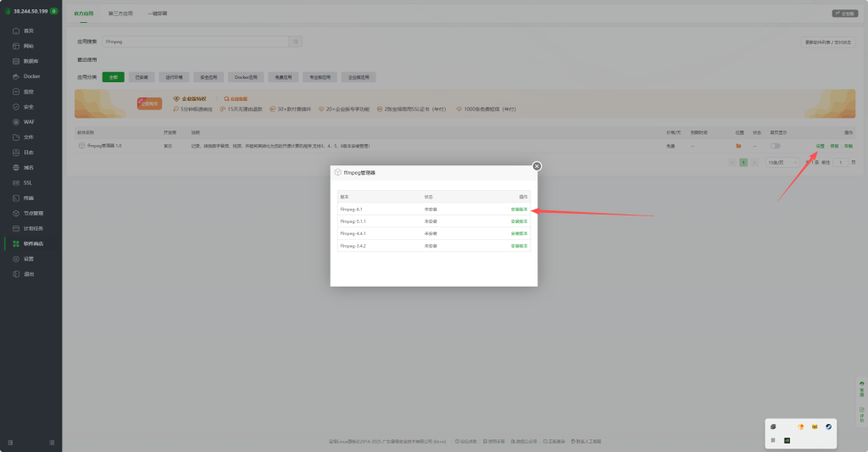Filter by Docker应用 category
The width and height of the screenshot is (868, 452).
tap(245, 77)
